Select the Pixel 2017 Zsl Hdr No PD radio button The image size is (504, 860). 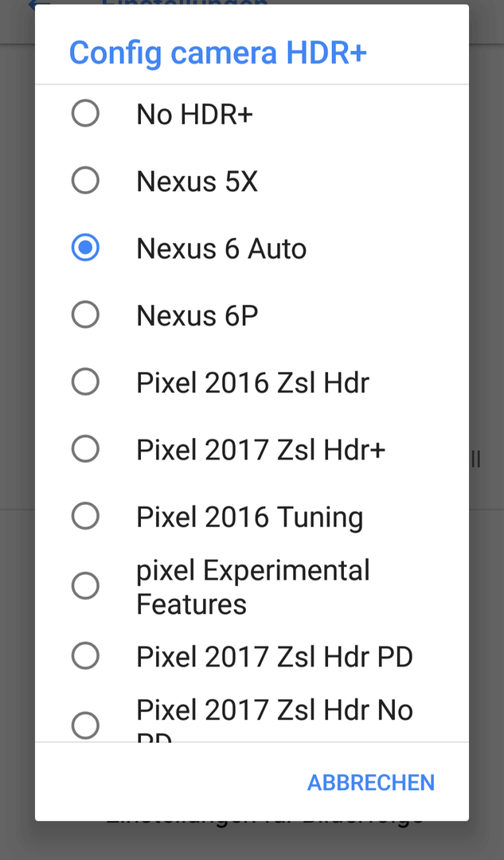pos(85,725)
